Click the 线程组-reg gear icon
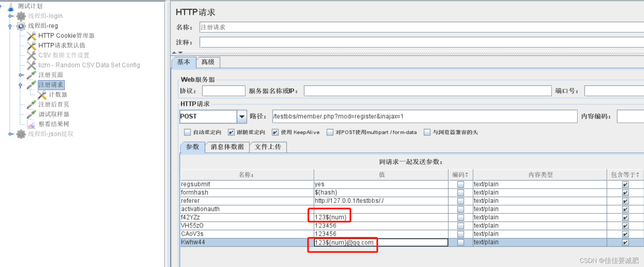Viewport: 644px width, 267px height. coord(21,26)
